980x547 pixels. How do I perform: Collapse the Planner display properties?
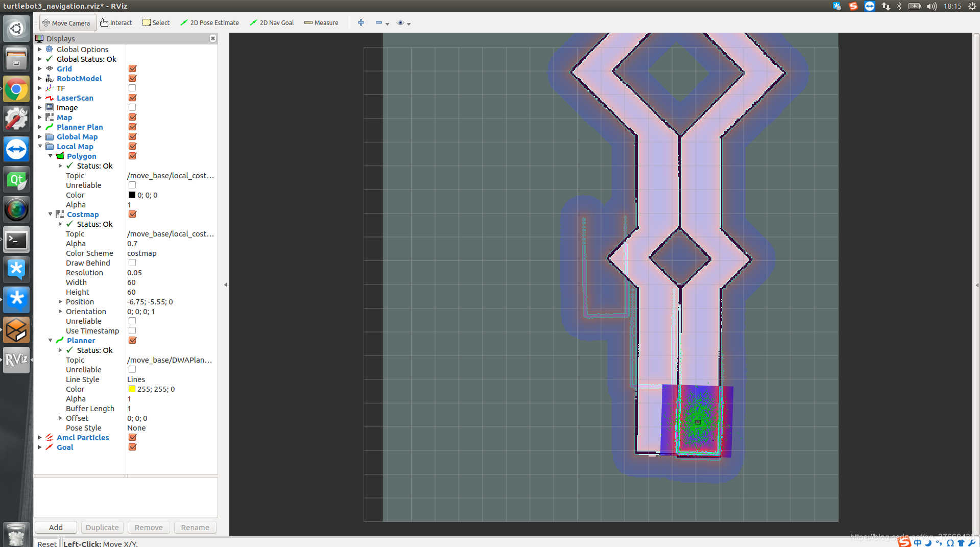pyautogui.click(x=50, y=340)
